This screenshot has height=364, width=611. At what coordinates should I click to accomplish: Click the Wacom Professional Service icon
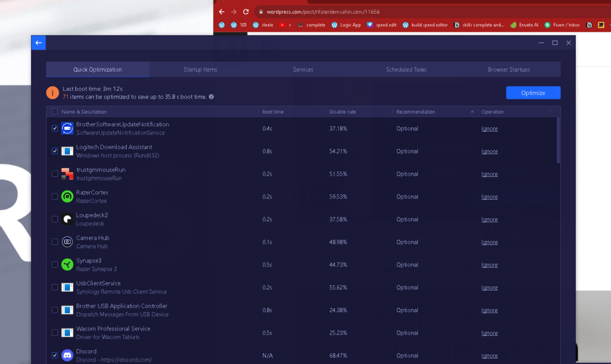(x=67, y=332)
